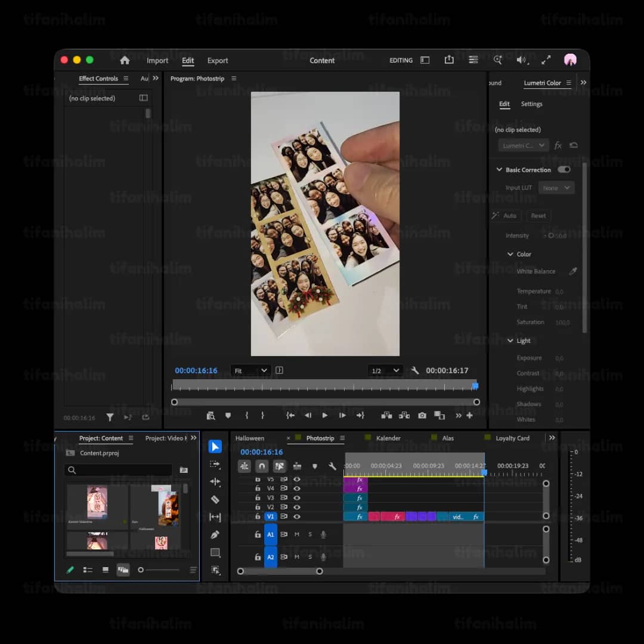Screen dimensions: 644x644
Task: Open the Loyalty Card sequence tab
Action: pyautogui.click(x=512, y=438)
